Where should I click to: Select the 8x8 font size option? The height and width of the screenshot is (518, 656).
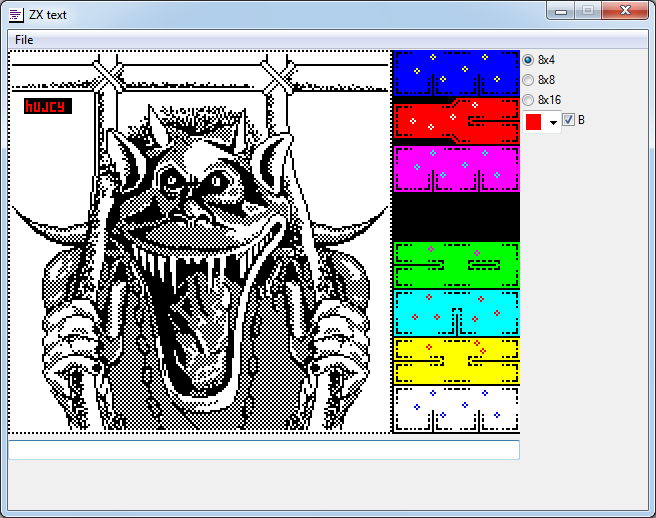coord(540,79)
